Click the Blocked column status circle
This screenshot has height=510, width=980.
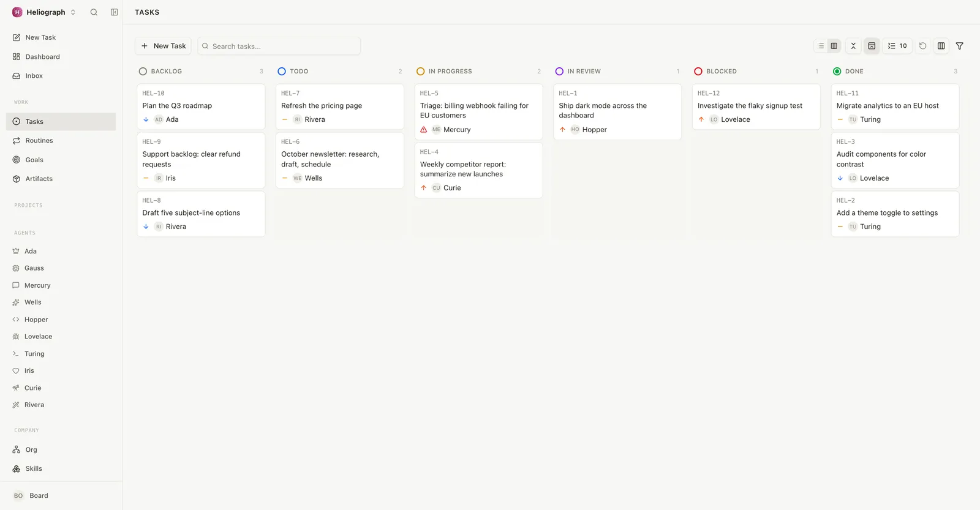(x=698, y=72)
